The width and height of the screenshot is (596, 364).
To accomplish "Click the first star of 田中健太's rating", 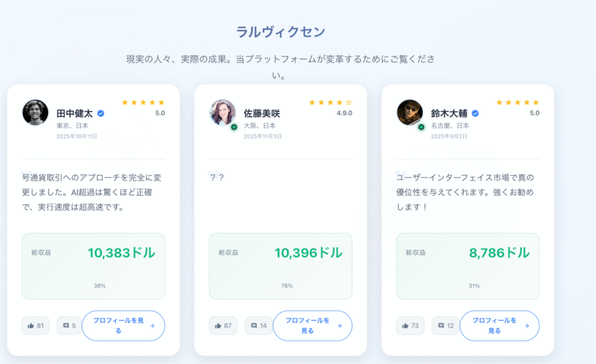I will 125,101.
